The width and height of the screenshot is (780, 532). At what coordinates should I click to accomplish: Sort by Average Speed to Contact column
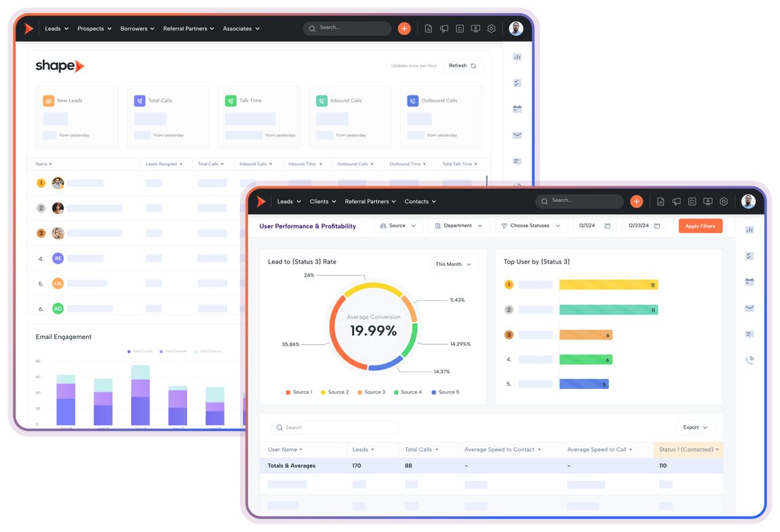[x=503, y=449]
